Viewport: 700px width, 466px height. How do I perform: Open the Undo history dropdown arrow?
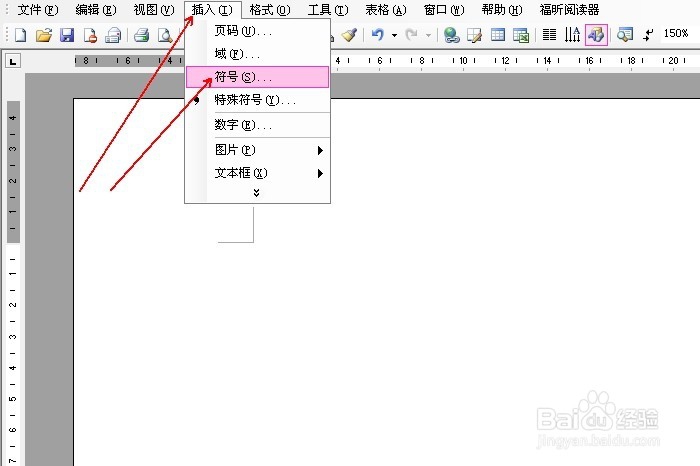(394, 35)
